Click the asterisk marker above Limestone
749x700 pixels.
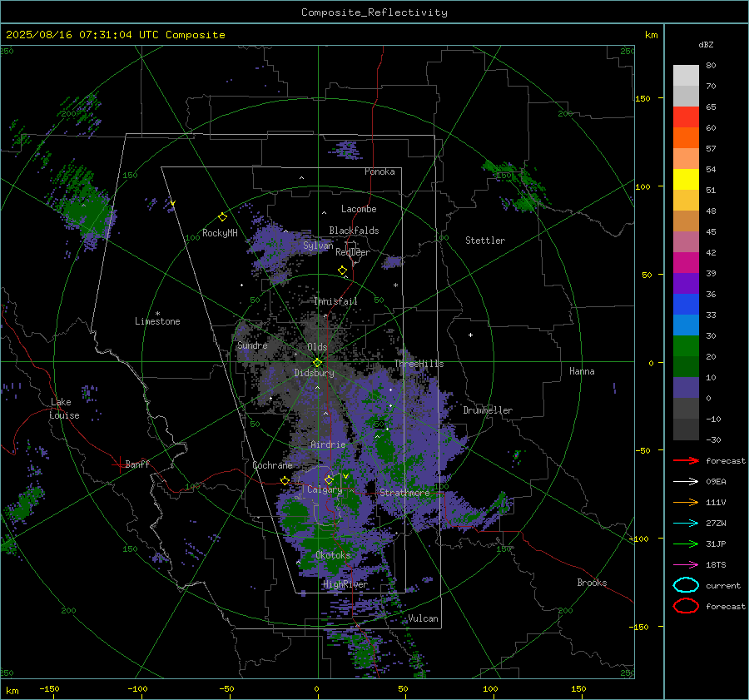(157, 314)
